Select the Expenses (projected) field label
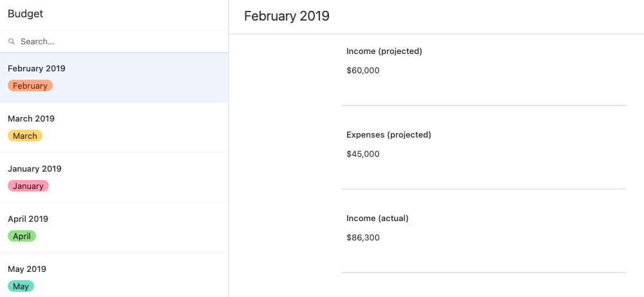The image size is (644, 297). coord(389,135)
